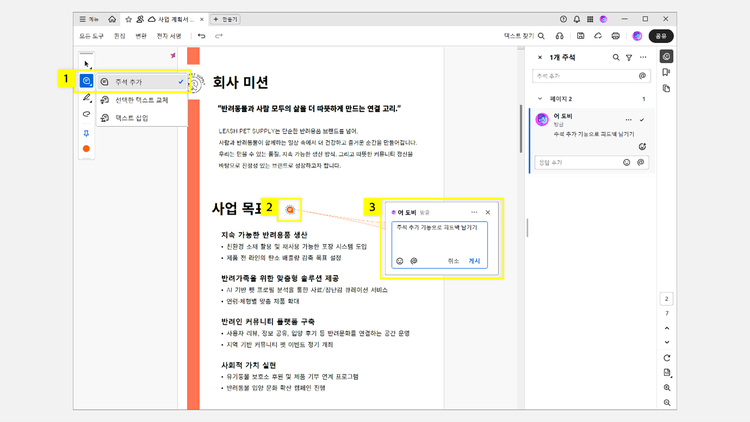This screenshot has height=422, width=750.
Task: Open the orange color swatch in left toolbar
Action: 86,149
